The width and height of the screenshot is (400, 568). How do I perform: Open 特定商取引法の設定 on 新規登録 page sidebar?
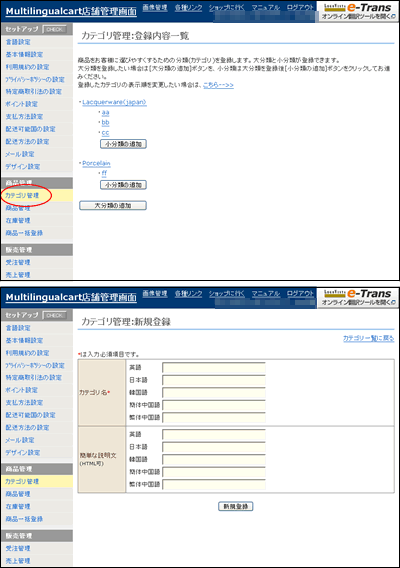coord(34,377)
